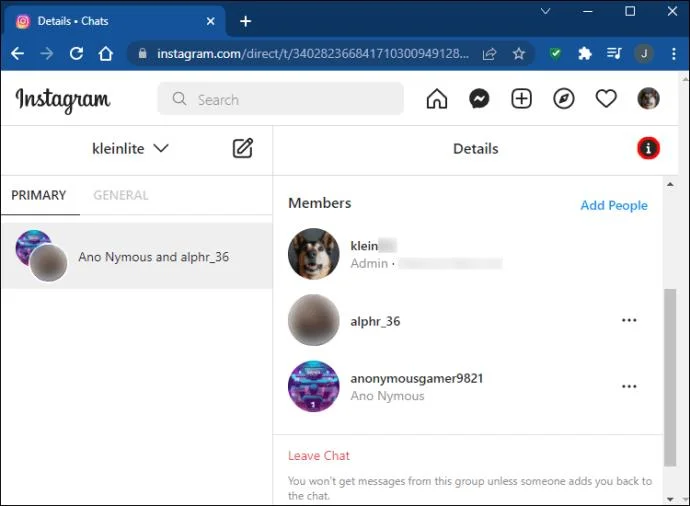This screenshot has height=506, width=690.
Task: Compose a new message with the pencil icon
Action: [242, 148]
